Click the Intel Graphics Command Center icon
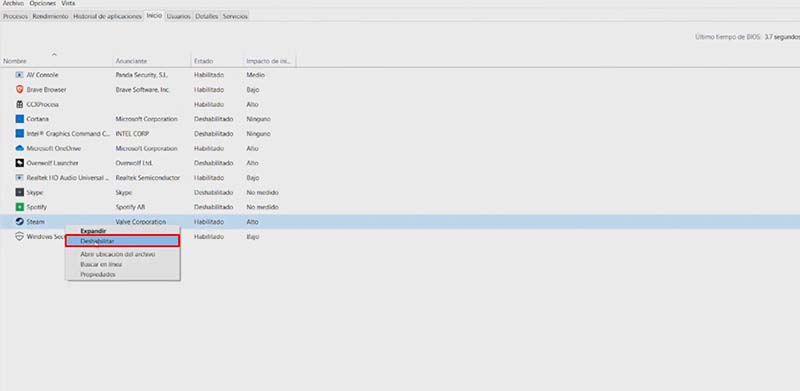The image size is (800, 391). pos(19,134)
